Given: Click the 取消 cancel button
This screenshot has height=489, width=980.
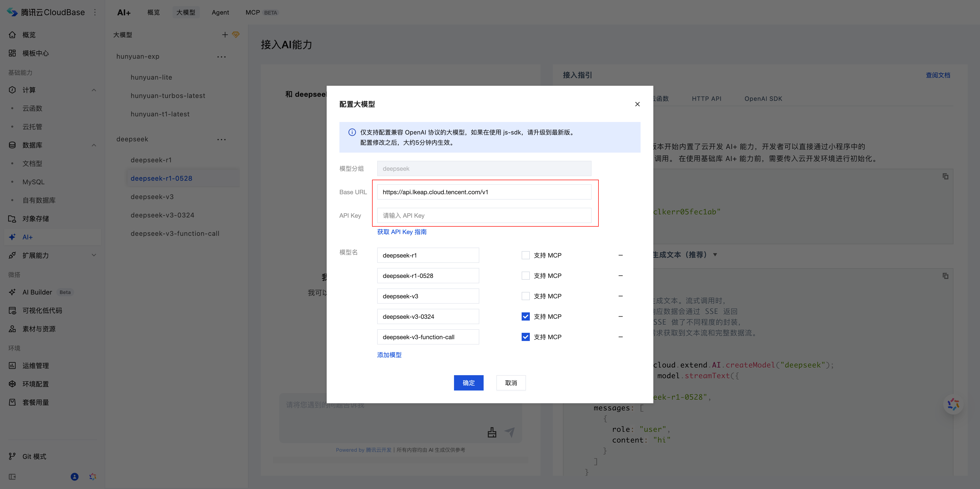Looking at the screenshot, I should [511, 383].
